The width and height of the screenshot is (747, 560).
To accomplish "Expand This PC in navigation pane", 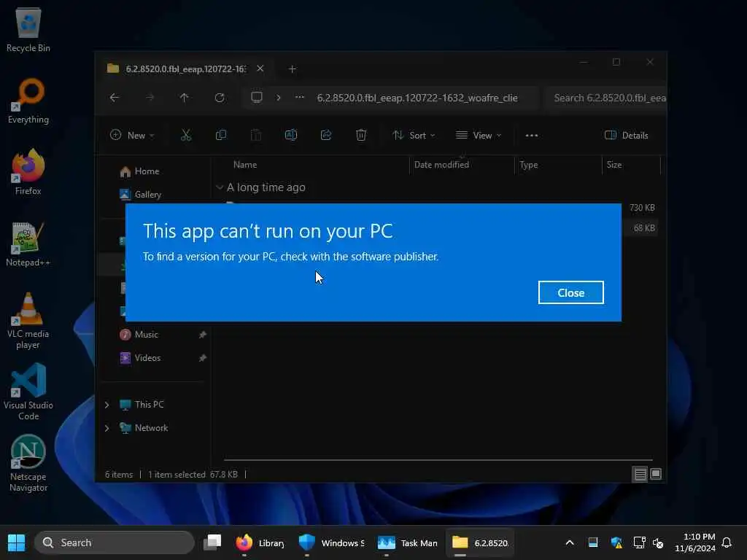I will pyautogui.click(x=107, y=405).
